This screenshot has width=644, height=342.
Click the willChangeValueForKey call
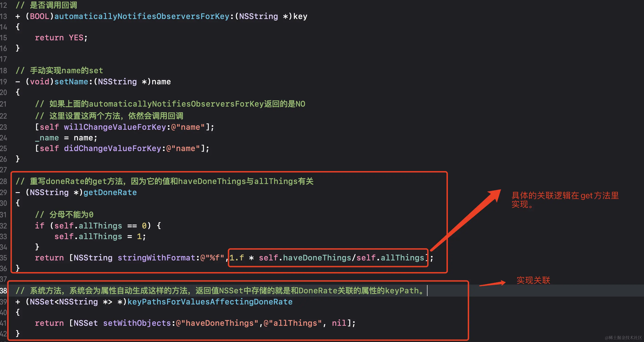(115, 127)
